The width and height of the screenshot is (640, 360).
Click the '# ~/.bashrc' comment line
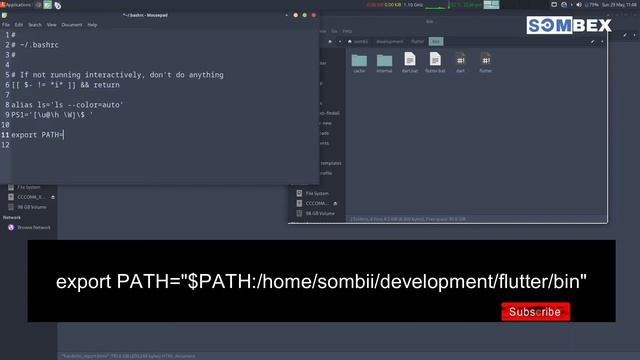[35, 45]
